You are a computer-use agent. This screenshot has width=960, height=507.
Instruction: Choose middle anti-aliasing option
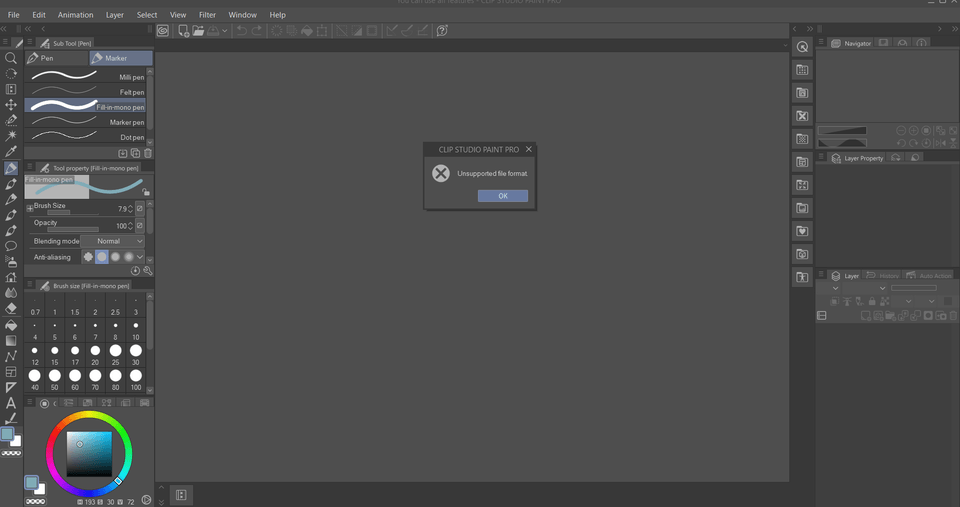[115, 257]
